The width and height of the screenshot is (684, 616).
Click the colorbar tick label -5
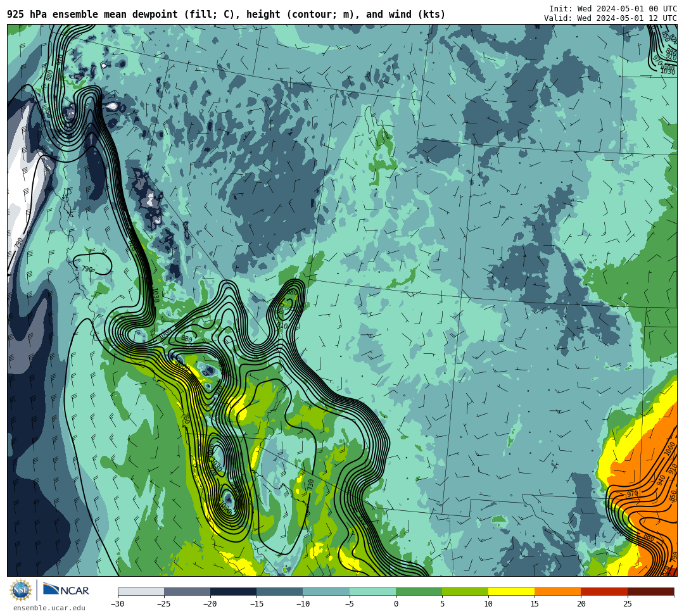click(x=350, y=604)
